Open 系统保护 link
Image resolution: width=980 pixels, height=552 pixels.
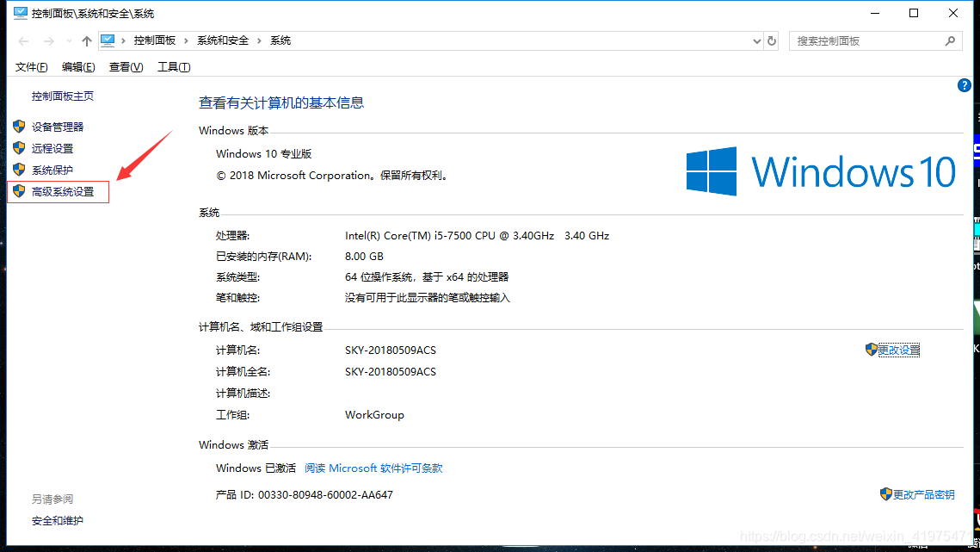tap(52, 171)
